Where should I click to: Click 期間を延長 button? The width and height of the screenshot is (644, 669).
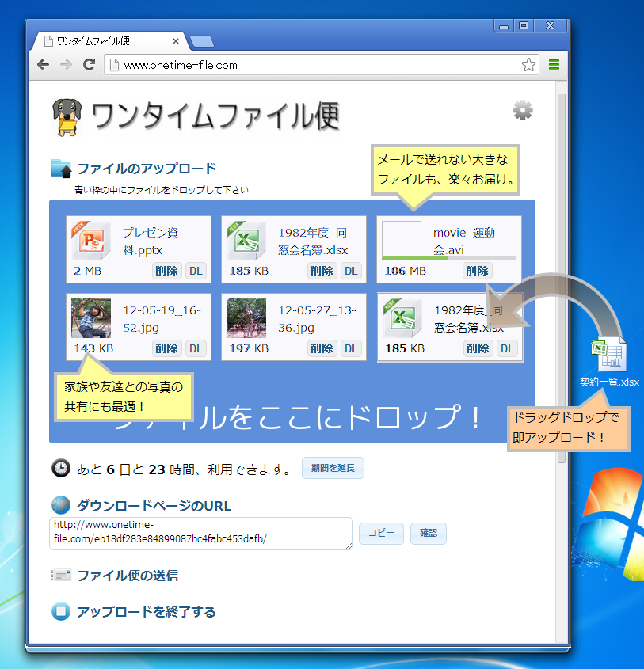pos(333,468)
